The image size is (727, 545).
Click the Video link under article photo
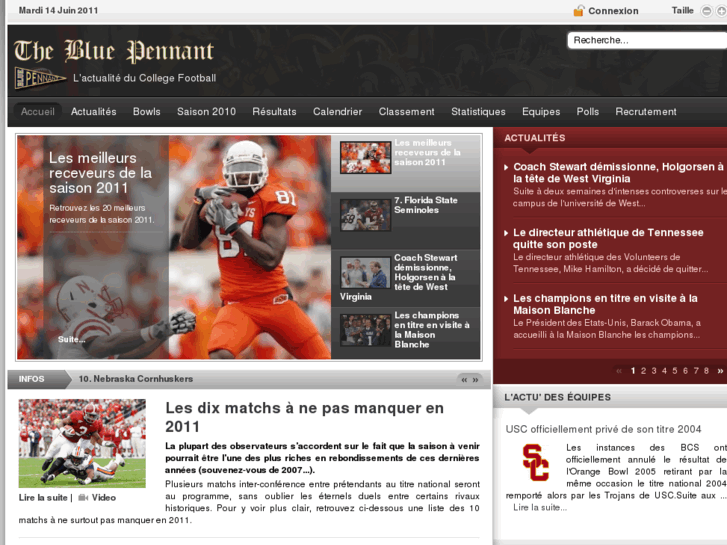(x=103, y=498)
